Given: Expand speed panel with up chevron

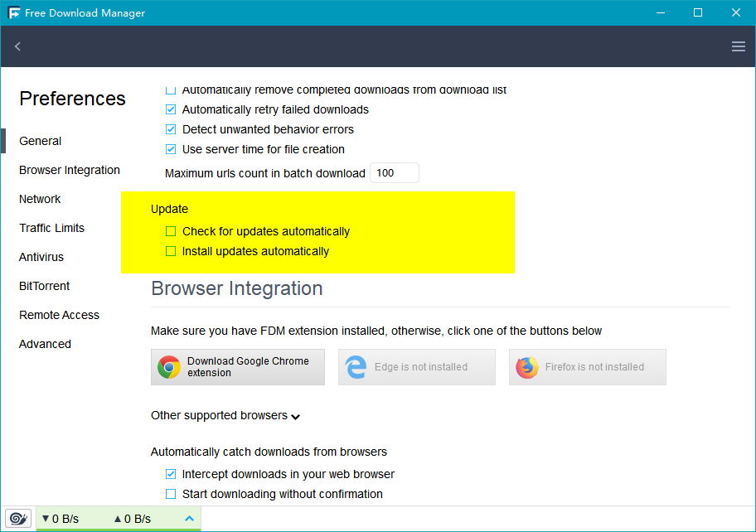Looking at the screenshot, I should [x=190, y=519].
